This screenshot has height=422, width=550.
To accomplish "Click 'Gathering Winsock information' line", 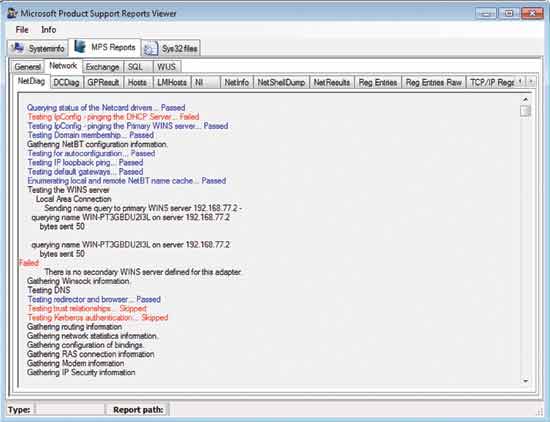I will [x=79, y=281].
